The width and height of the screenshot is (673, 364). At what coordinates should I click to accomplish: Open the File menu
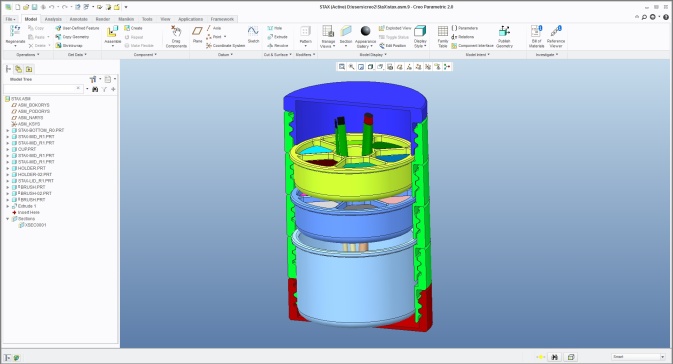(11, 19)
